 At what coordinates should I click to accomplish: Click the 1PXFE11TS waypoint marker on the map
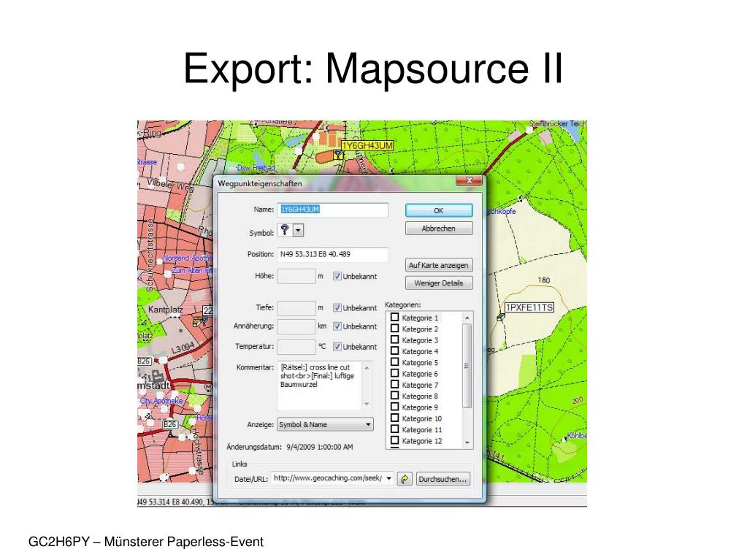point(501,317)
